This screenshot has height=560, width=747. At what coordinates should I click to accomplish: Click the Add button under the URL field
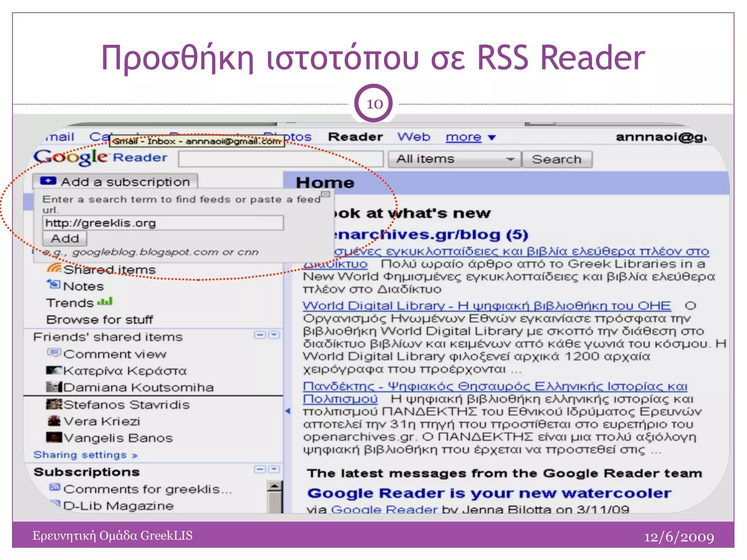coord(65,238)
